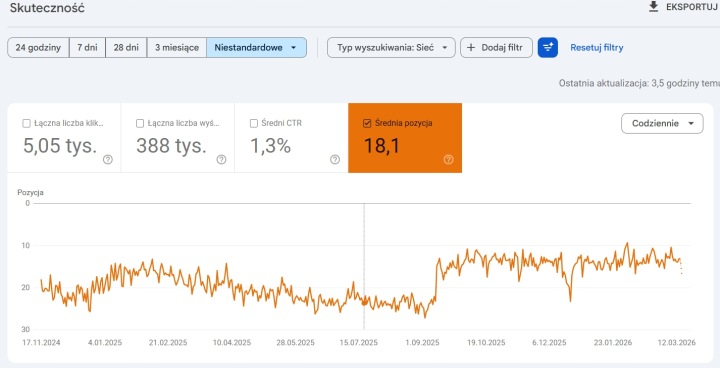Screen dimensions: 720x368
Task: Click the 4.01.2025 axis date label
Action: 105,343
